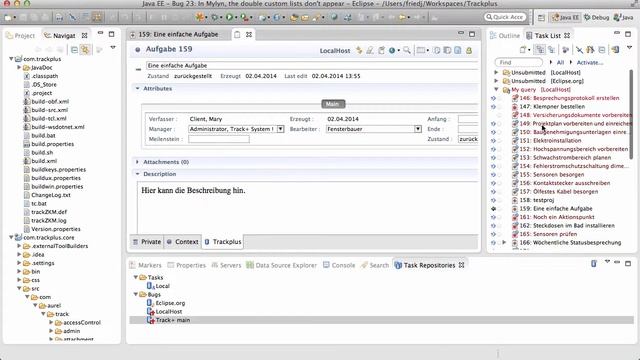Switch to Debug perspective
Image resolution: width=640 pixels, height=360 pixels.
596,18
